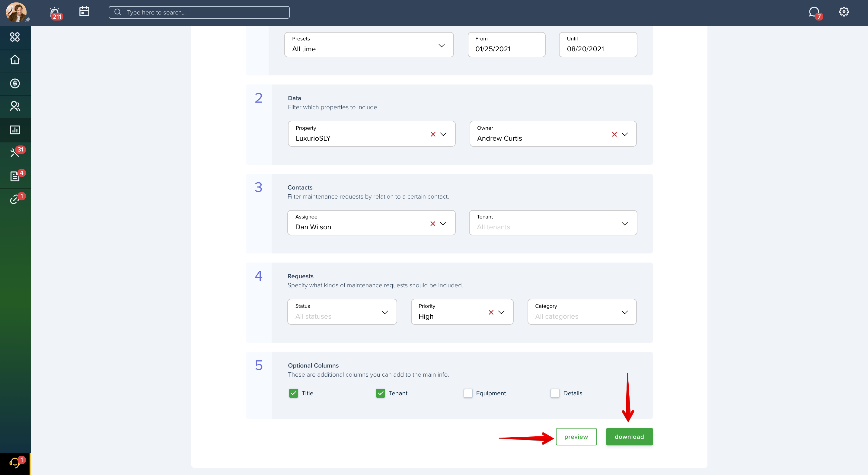This screenshot has height=475, width=868.
Task: Open the accounting dollar icon
Action: pyautogui.click(x=15, y=83)
